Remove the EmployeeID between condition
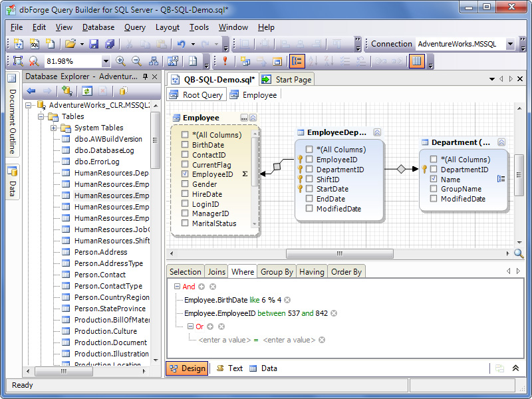The height and width of the screenshot is (399, 532). [x=334, y=313]
